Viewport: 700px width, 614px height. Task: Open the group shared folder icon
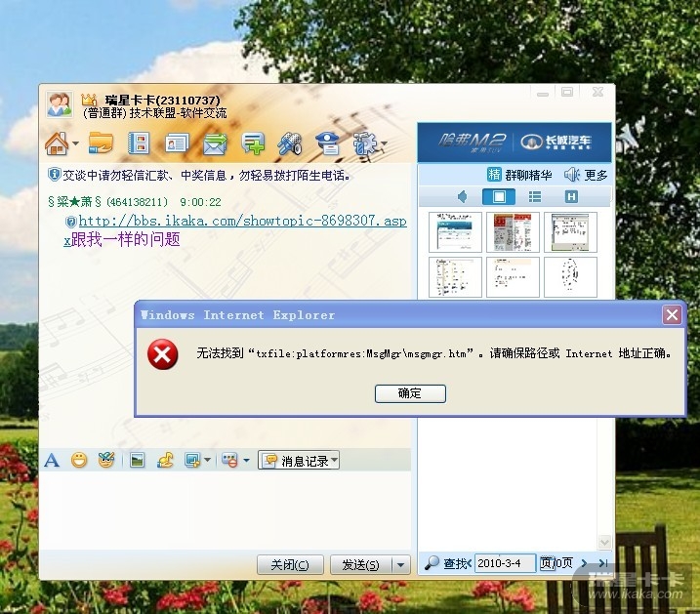pyautogui.click(x=101, y=143)
